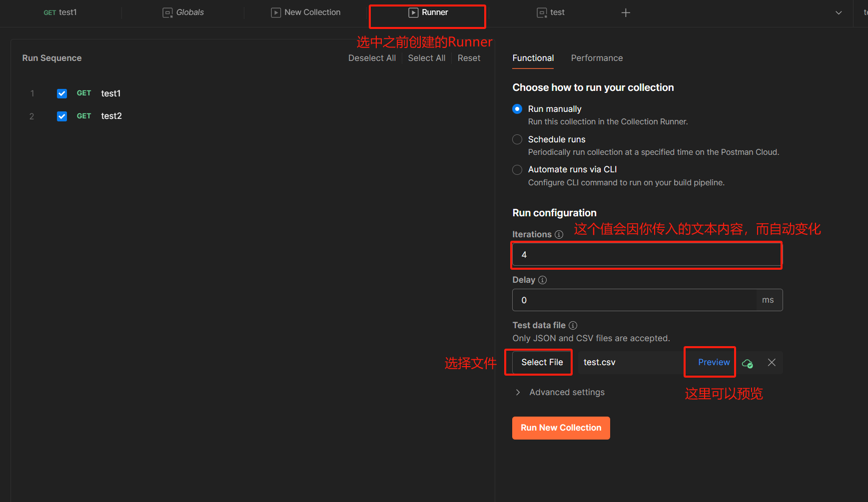This screenshot has height=502, width=868.
Task: Choose Automate runs via CLI option
Action: click(517, 170)
